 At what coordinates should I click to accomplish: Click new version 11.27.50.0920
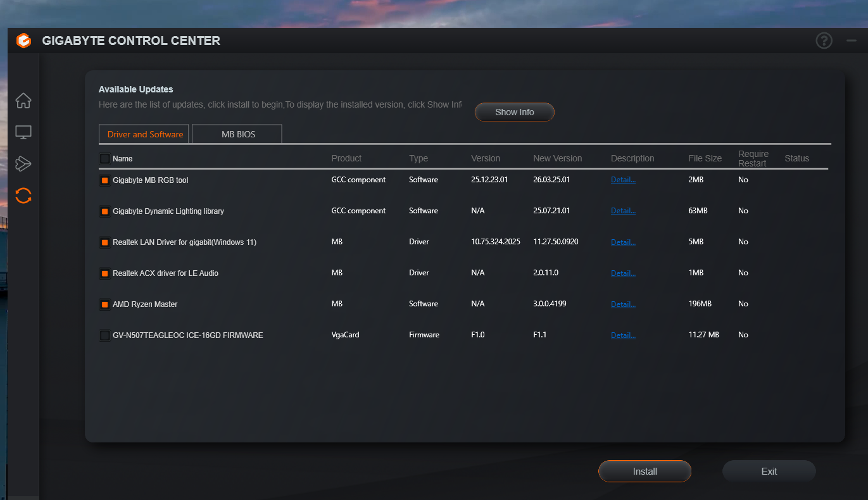(x=556, y=242)
